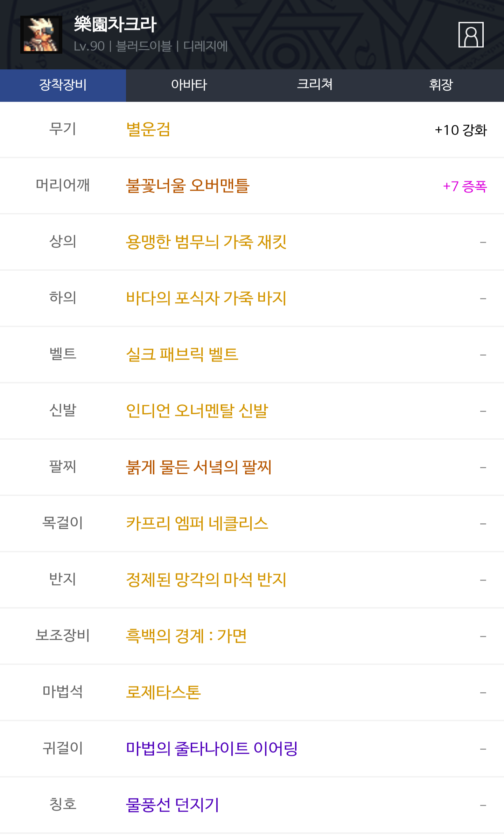Open the 크리쳐 tab
This screenshot has width=504, height=838.
[x=315, y=85]
